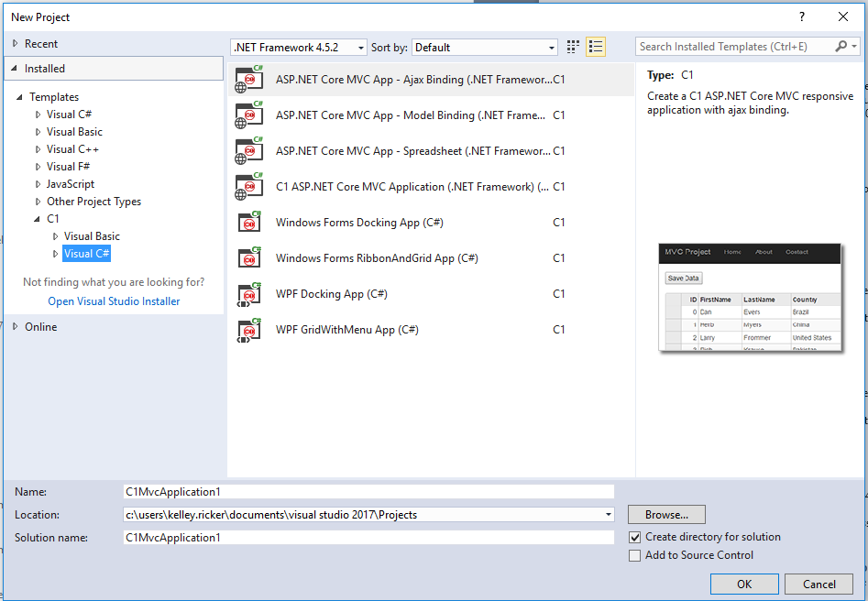Screen dimensions: 868x601
Task: Toggle Create directory for solution checkbox
Action: (635, 537)
